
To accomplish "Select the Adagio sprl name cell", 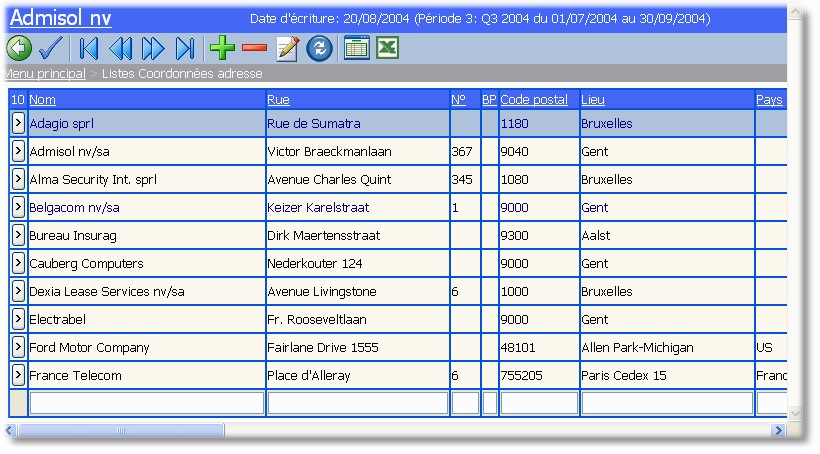I will pyautogui.click(x=147, y=123).
